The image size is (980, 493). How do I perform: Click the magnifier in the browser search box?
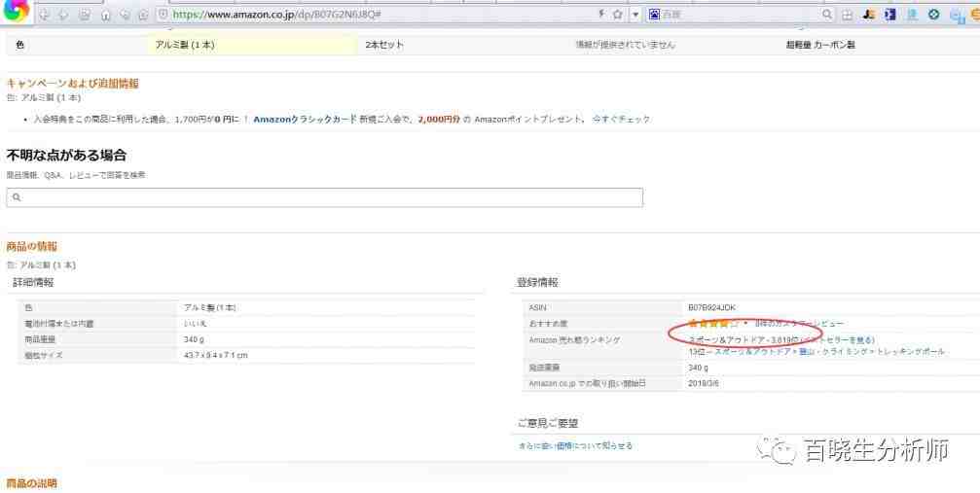coord(827,15)
